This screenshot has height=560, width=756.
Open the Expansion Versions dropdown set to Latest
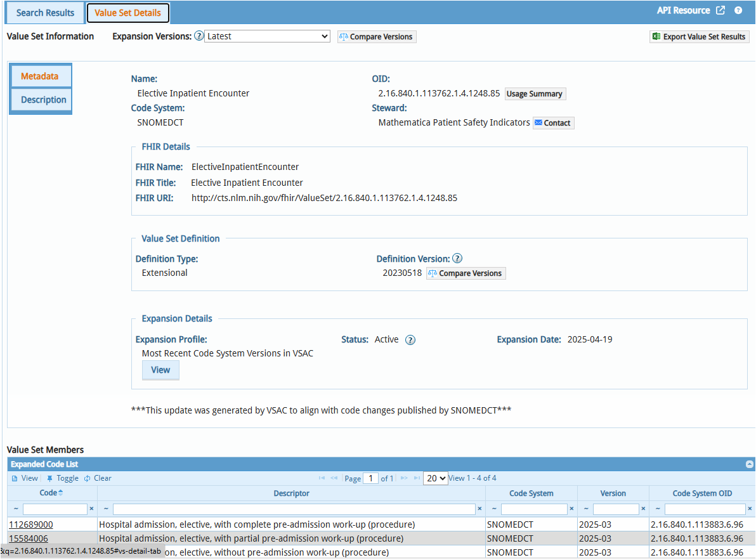pos(267,36)
